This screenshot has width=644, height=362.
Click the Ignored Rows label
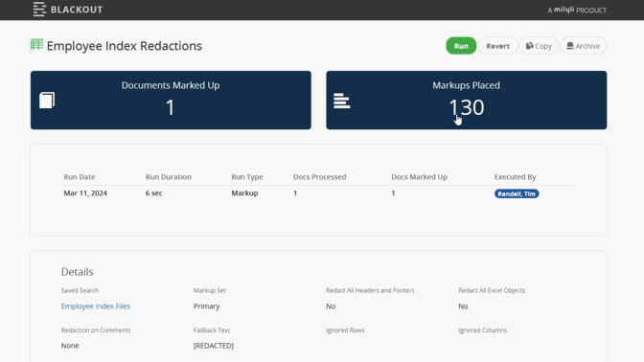click(x=345, y=330)
